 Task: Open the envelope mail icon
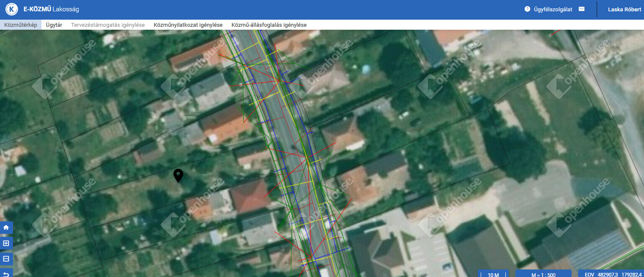click(581, 9)
